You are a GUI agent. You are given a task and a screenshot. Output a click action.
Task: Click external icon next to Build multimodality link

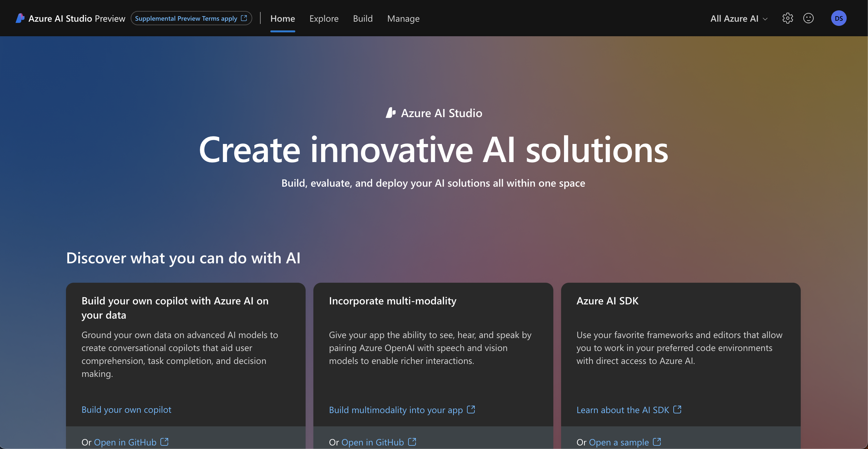[471, 410]
